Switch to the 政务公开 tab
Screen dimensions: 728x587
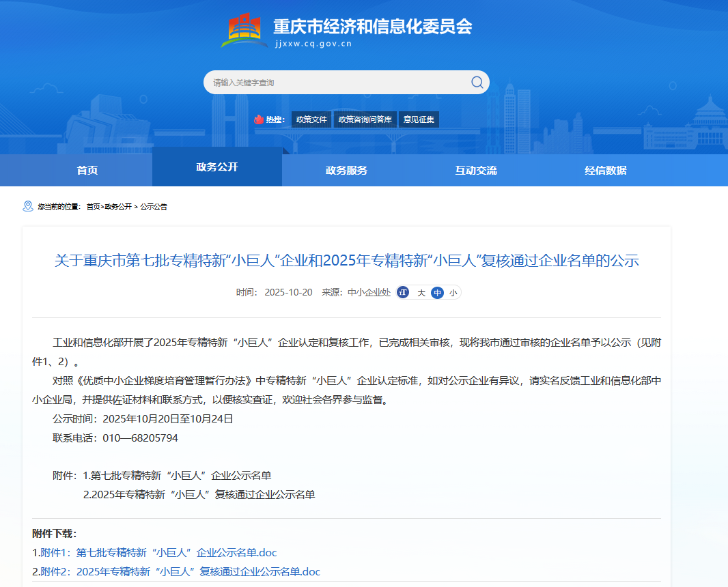[217, 167]
